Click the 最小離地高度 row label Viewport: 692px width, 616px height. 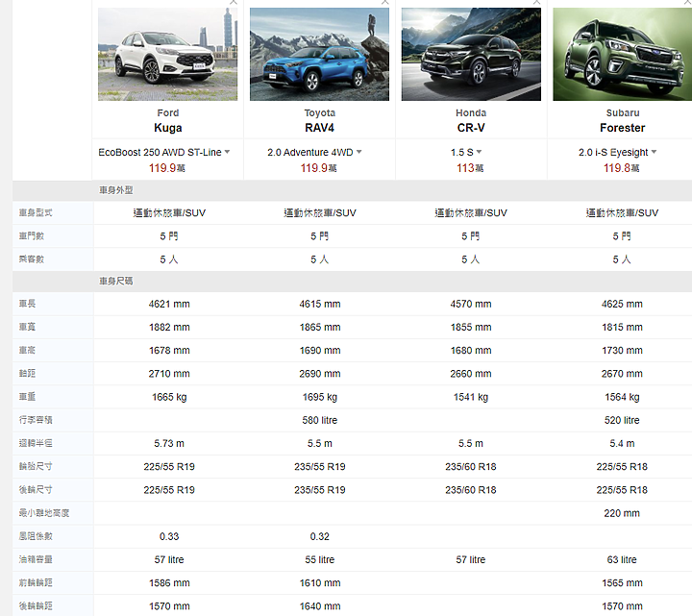tap(43, 513)
